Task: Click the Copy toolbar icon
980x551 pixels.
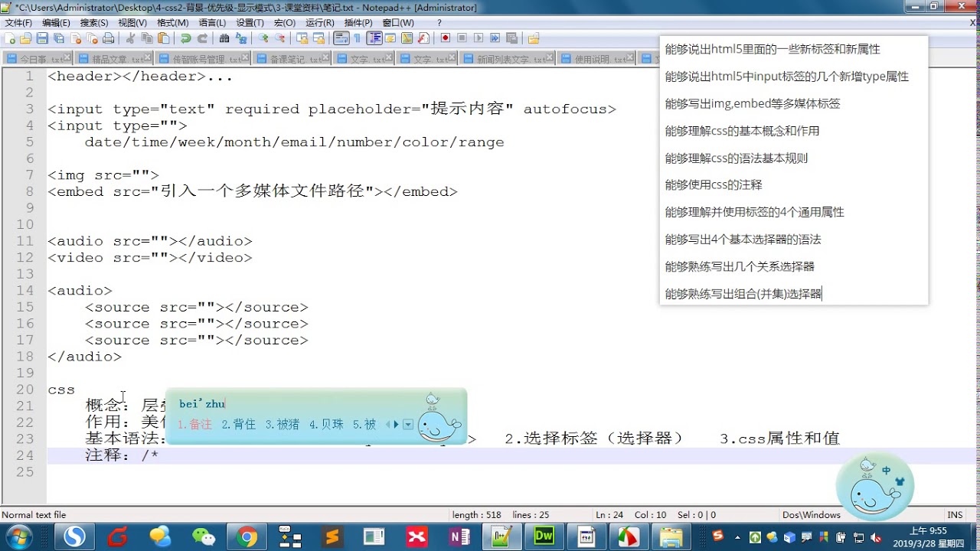Action: (147, 38)
